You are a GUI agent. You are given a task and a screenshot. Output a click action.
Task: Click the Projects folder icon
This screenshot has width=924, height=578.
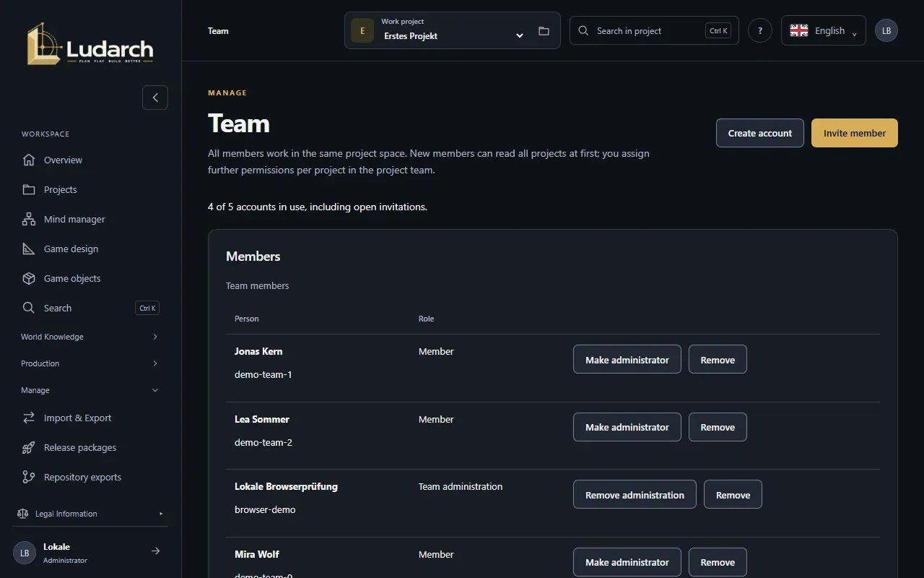tap(29, 189)
